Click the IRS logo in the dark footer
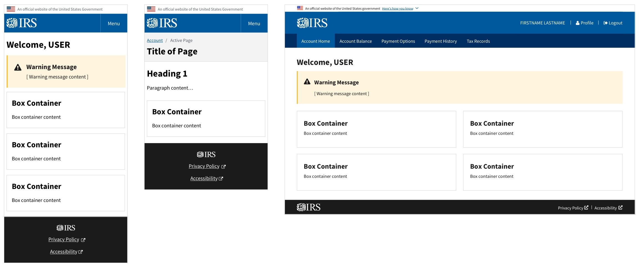Viewport: 644px width, 268px height. (309, 207)
